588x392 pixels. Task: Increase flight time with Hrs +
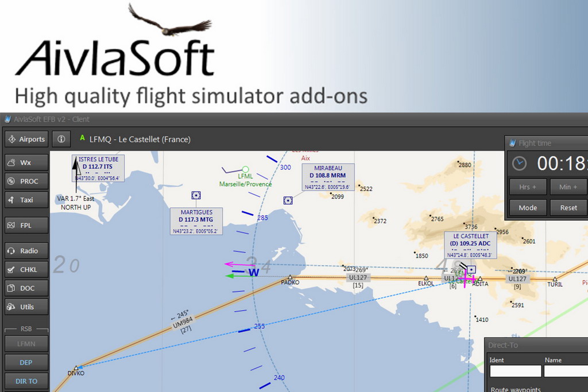527,187
